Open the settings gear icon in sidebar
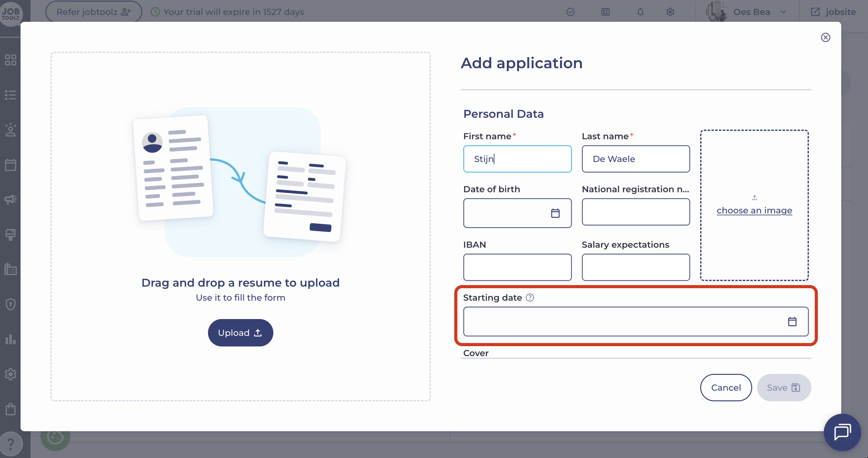The height and width of the screenshot is (458, 868). 11,374
